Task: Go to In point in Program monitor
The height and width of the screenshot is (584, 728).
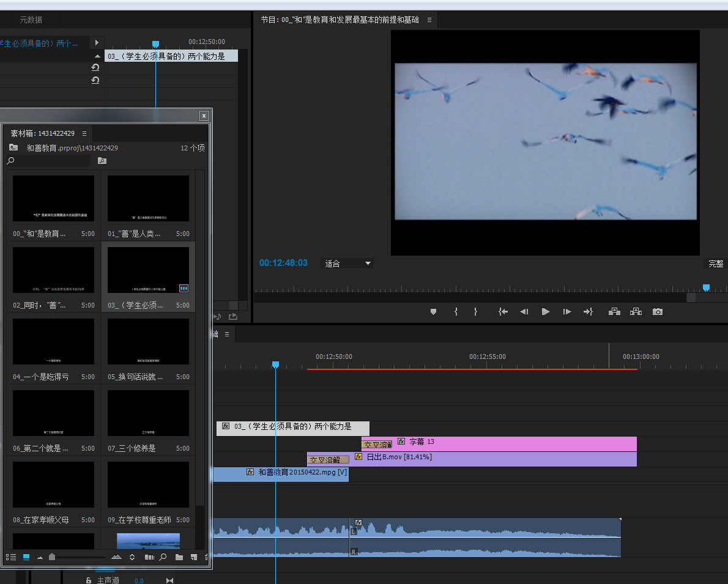Action: pos(503,311)
